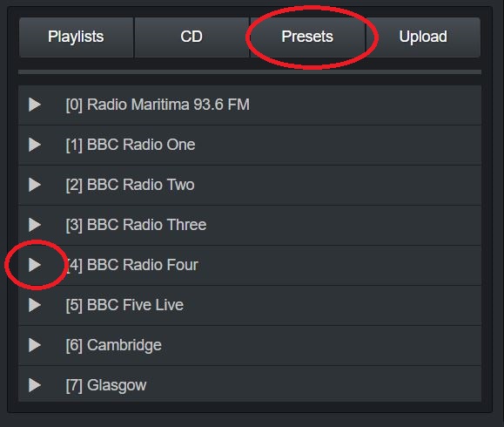504x427 pixels.
Task: Select the Presets tab
Action: [x=307, y=37]
